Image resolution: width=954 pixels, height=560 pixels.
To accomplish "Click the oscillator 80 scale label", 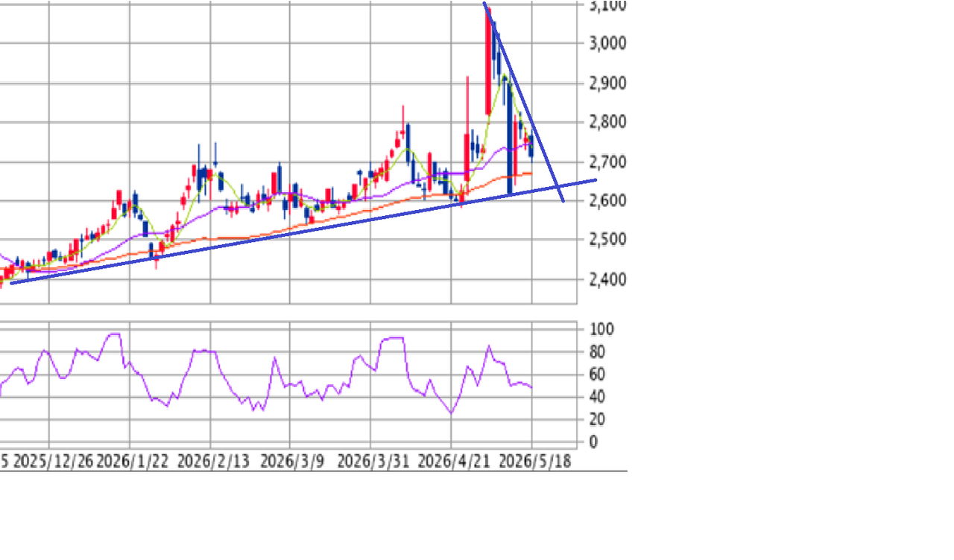I will click(596, 351).
